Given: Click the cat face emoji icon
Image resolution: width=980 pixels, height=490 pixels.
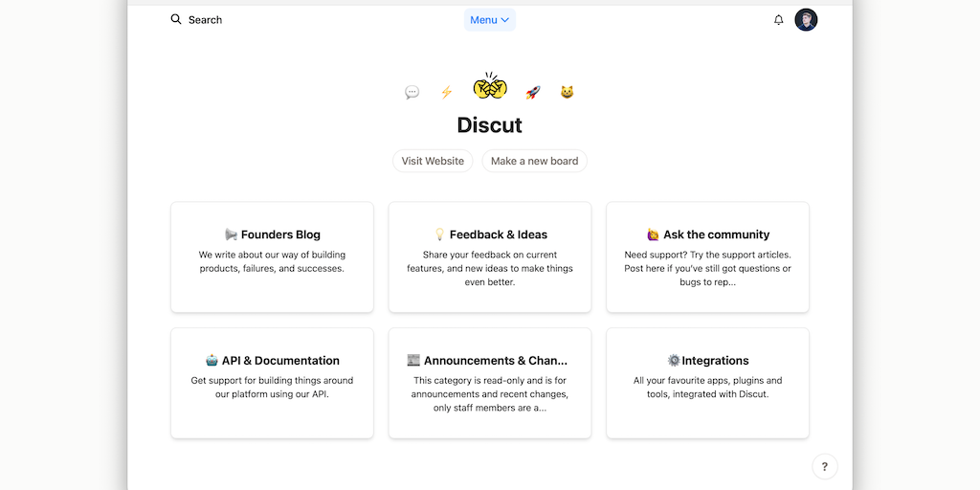Looking at the screenshot, I should pyautogui.click(x=567, y=93).
